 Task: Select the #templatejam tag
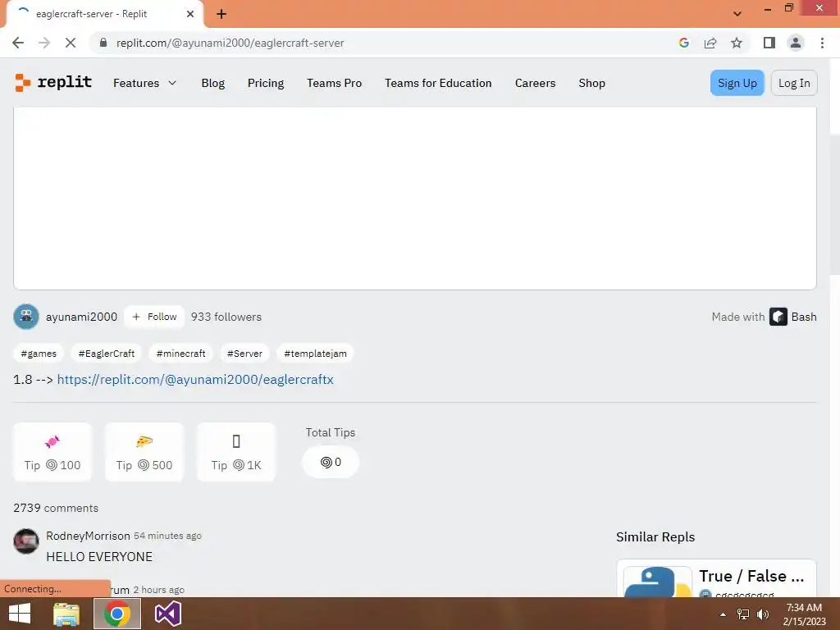[316, 354]
